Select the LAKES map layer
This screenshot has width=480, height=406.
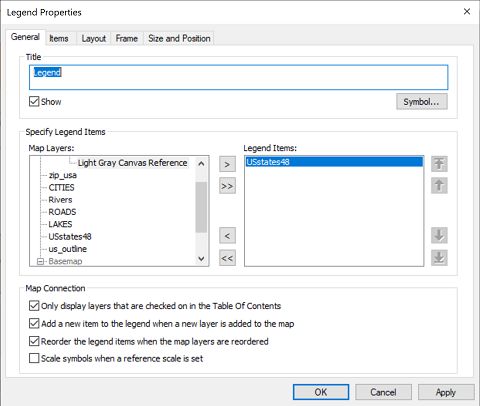60,224
